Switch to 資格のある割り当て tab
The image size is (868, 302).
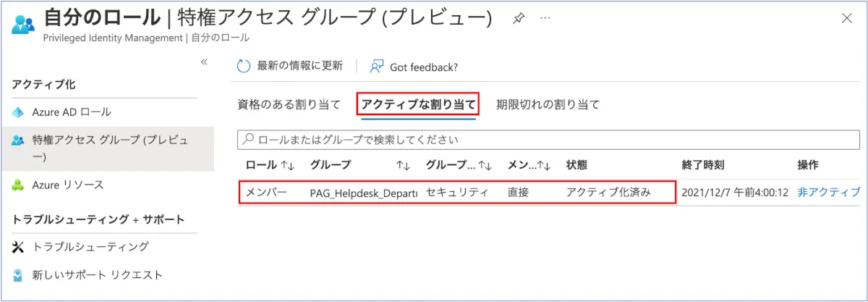(x=289, y=104)
